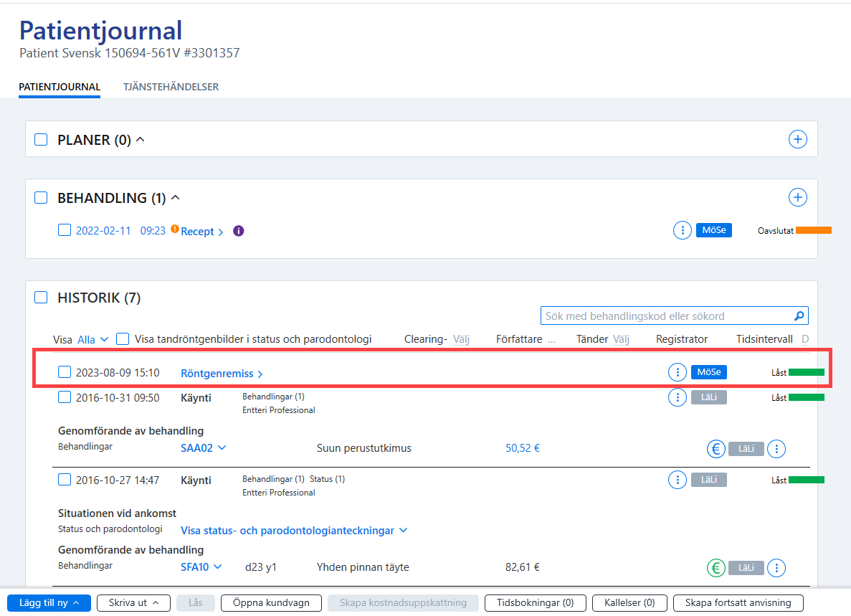Screen dimensions: 851x616
Task: Open the Recept link
Action: point(201,231)
